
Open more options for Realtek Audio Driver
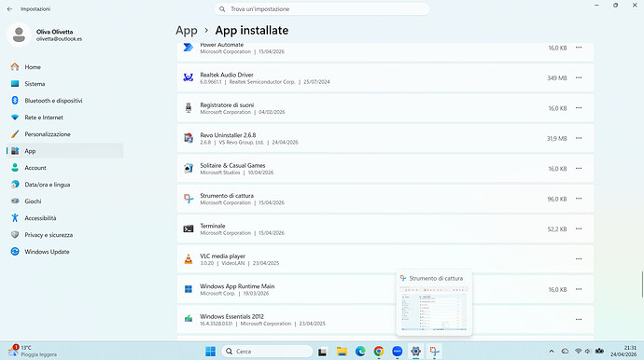click(x=579, y=77)
